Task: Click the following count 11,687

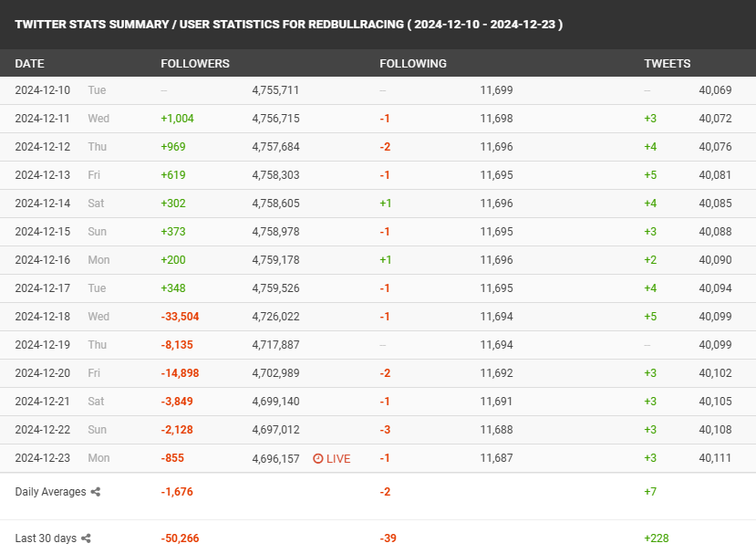Action: [x=496, y=458]
